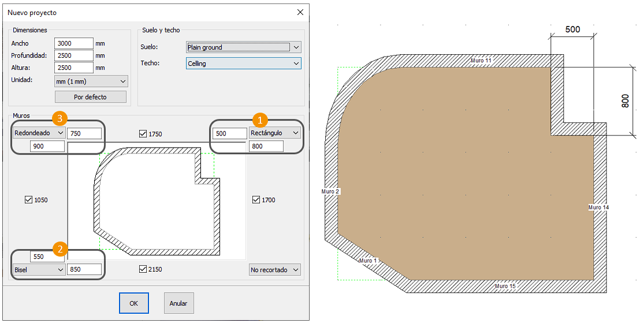Expand the Rectángulo corner type dropdown
The image size is (644, 323).
[275, 133]
